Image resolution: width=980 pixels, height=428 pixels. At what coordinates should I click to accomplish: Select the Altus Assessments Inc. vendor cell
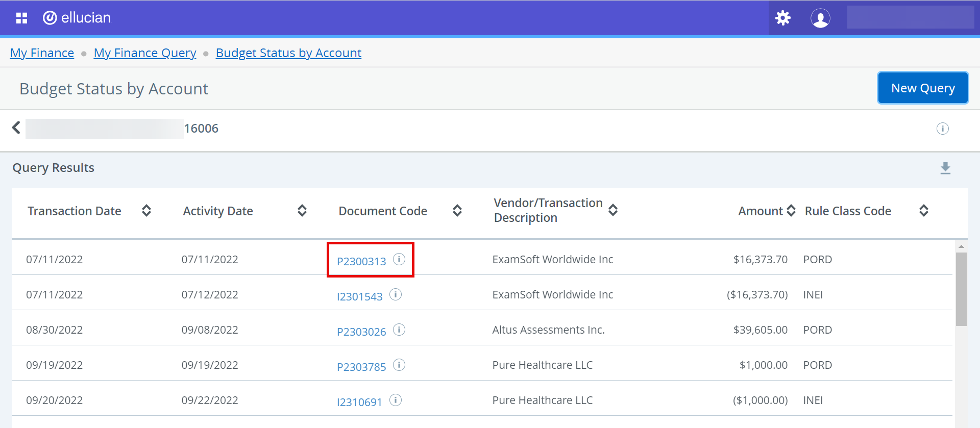[548, 330]
